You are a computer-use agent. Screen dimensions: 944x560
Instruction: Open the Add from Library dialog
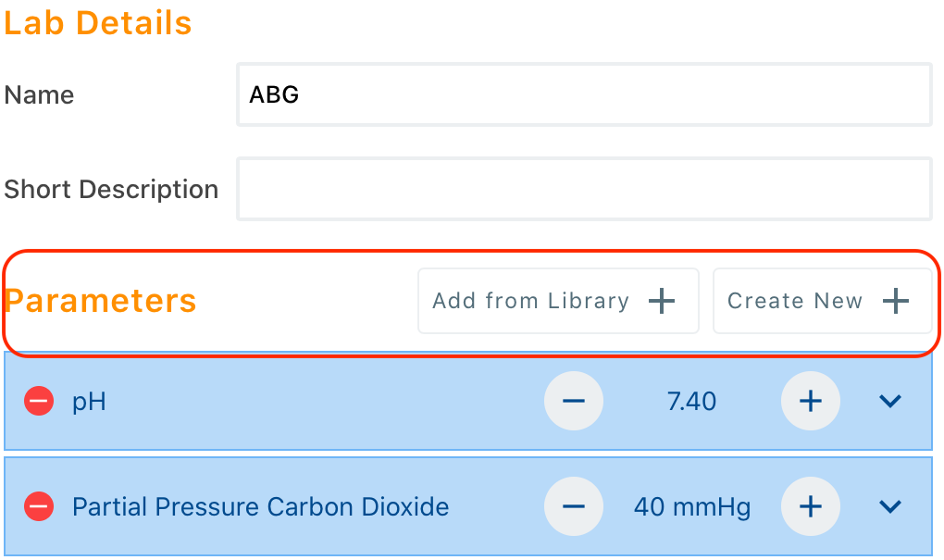[557, 300]
